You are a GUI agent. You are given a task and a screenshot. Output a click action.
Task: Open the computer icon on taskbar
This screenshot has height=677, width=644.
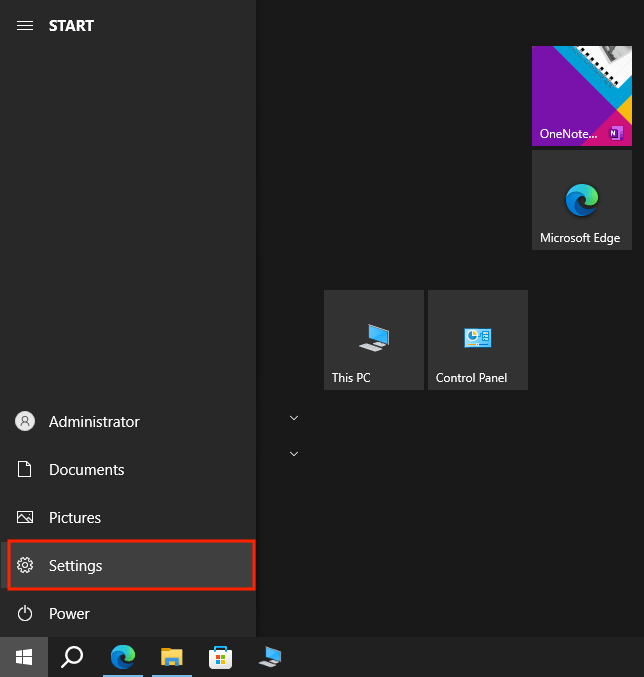tap(270, 657)
